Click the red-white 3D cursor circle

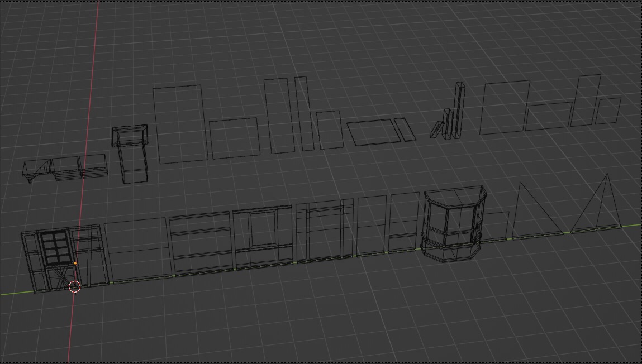pos(74,286)
